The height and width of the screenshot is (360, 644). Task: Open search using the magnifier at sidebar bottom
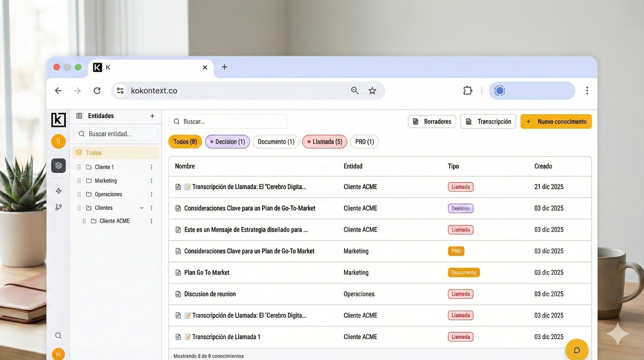pos(58,335)
